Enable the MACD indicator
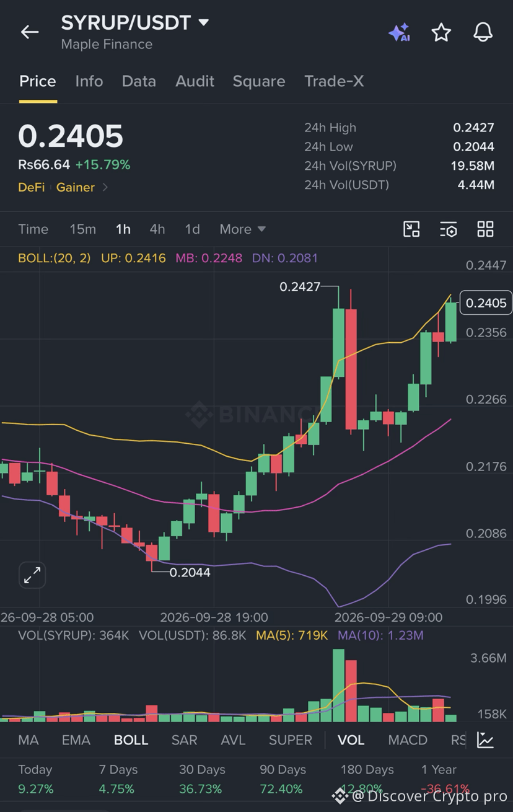This screenshot has width=513, height=812. (x=408, y=740)
